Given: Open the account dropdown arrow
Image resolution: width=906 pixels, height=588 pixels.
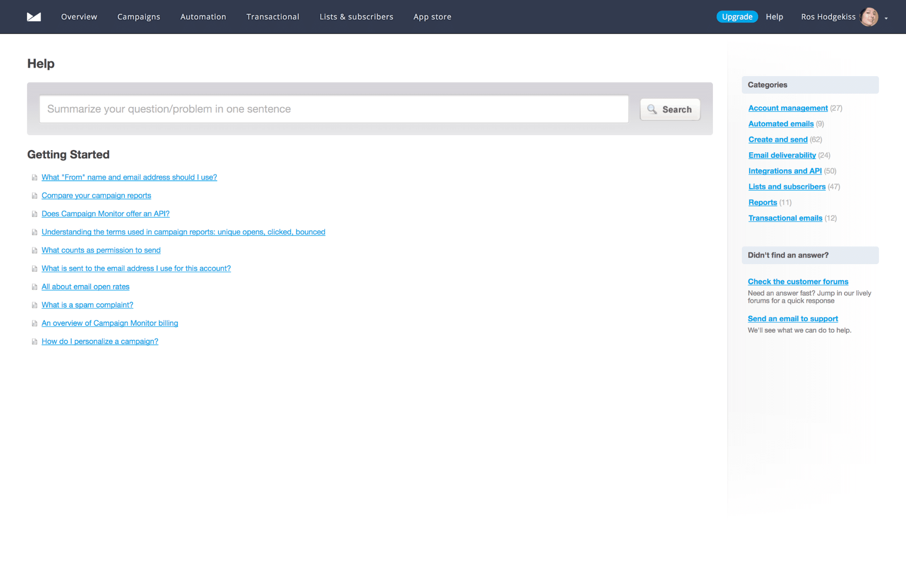Looking at the screenshot, I should click(x=886, y=18).
